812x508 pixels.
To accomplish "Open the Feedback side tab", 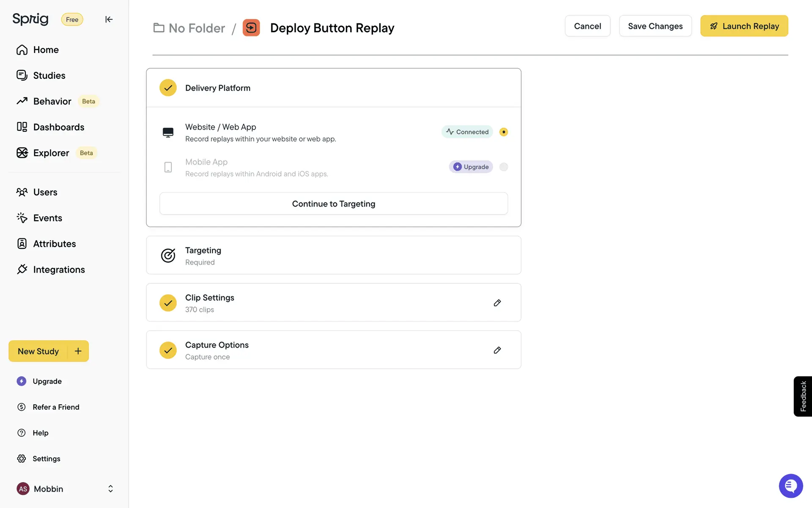I will point(803,396).
